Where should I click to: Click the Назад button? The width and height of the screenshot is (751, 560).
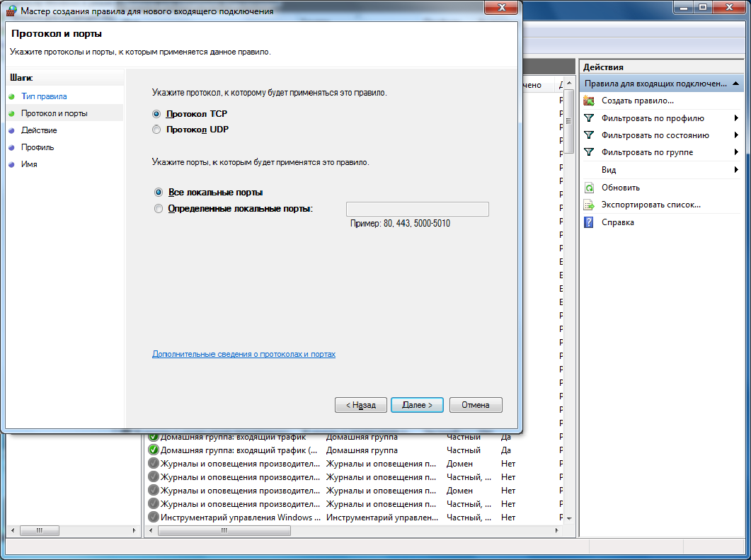click(361, 405)
